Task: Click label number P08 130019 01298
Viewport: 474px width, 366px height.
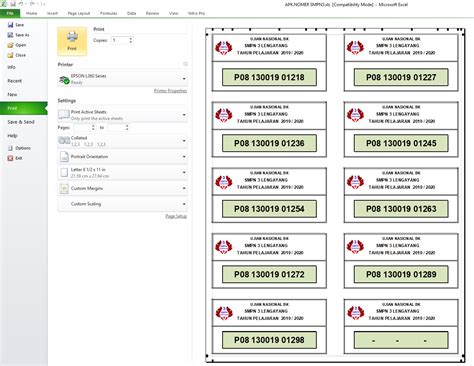Action: pos(269,340)
